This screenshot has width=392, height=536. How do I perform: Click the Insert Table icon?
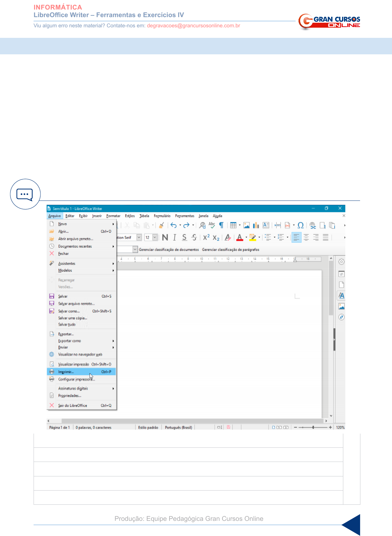point(233,226)
